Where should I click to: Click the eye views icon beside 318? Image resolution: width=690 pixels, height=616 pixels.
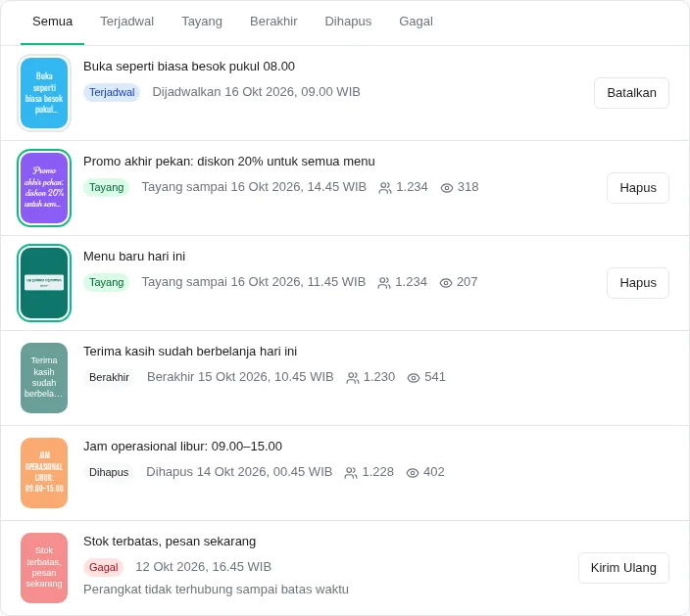[x=447, y=188]
